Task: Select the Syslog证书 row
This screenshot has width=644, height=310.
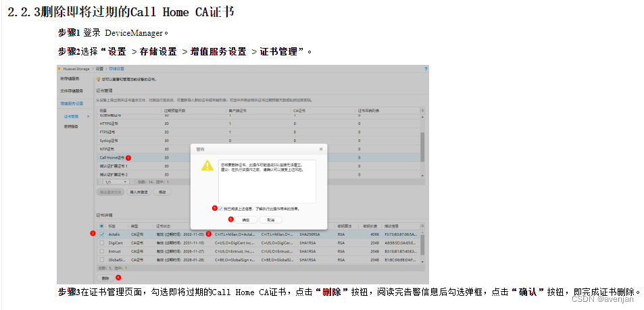Action: (x=258, y=140)
